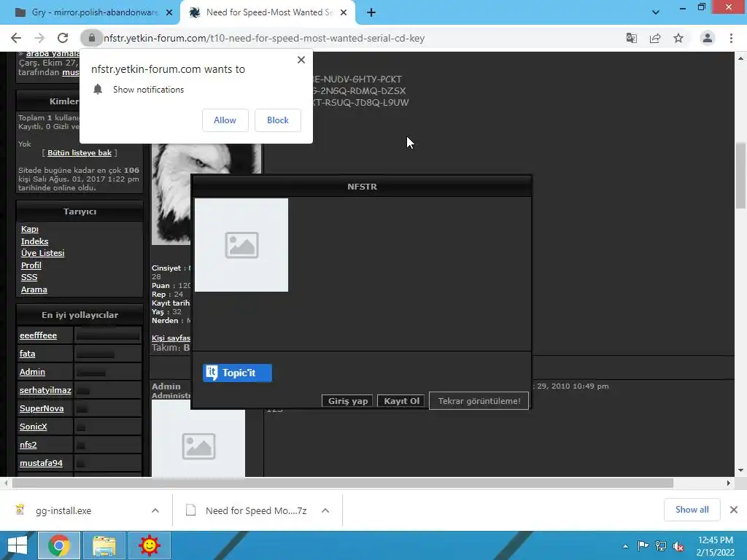
Task: View site info via lock icon
Action: point(91,38)
